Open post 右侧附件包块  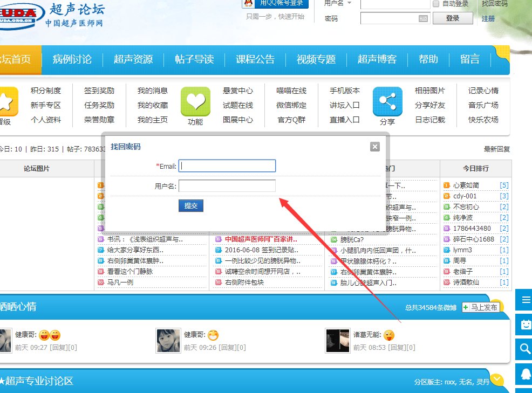point(244,282)
